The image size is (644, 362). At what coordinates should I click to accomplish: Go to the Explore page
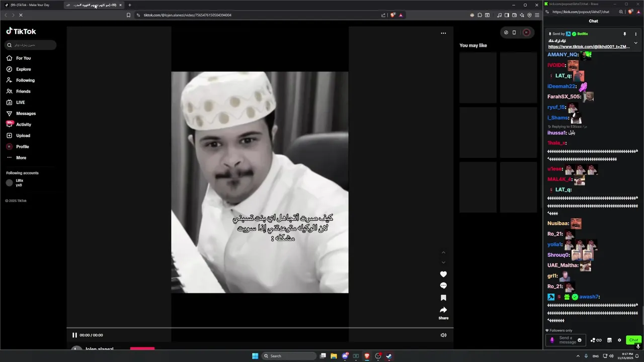tap(19, 69)
